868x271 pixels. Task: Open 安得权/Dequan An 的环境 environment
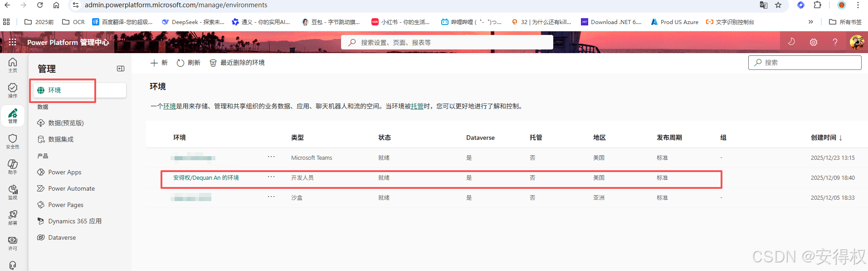[x=206, y=178]
